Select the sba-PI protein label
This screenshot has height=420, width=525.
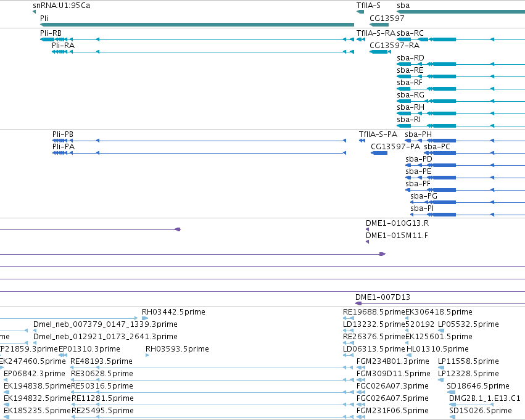[422, 209]
